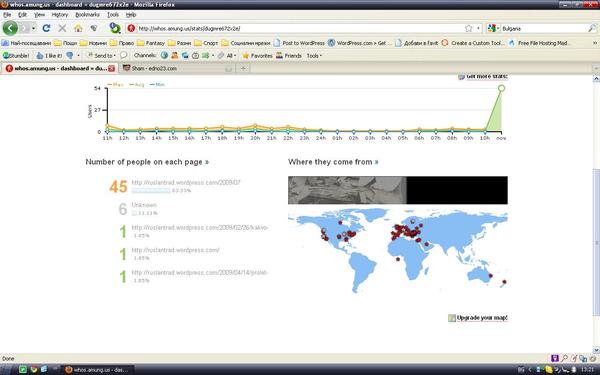Click the search box containing Bulgaria
Screen dimensions: 600x375
544,28
